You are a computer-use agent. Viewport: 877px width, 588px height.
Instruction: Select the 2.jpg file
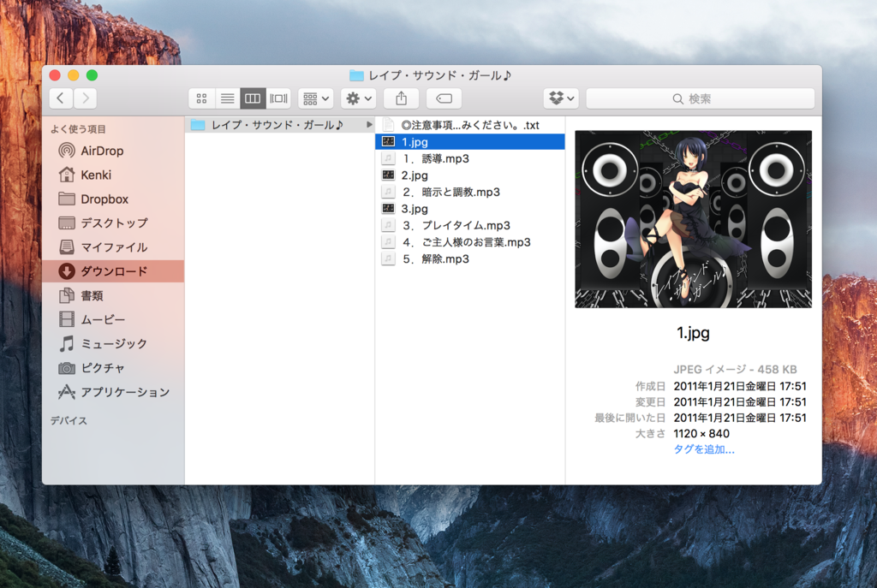point(470,175)
